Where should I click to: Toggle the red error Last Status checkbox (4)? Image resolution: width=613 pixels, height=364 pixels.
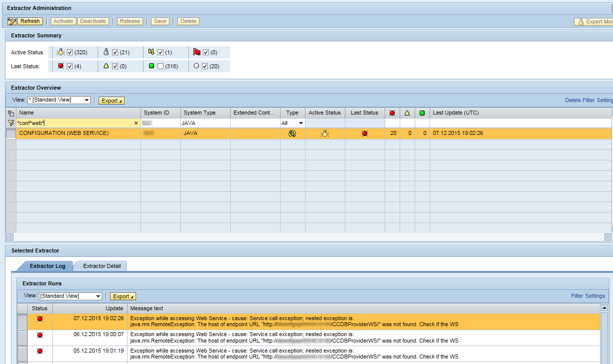(70, 66)
